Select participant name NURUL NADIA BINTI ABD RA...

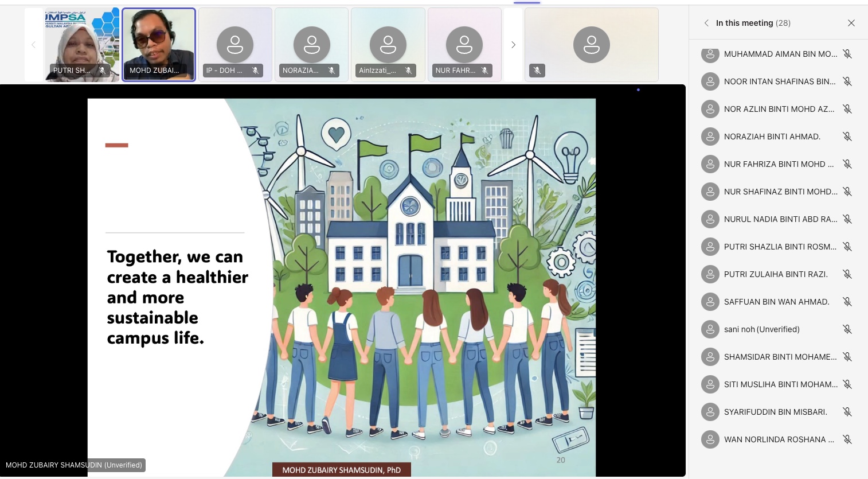[781, 219]
